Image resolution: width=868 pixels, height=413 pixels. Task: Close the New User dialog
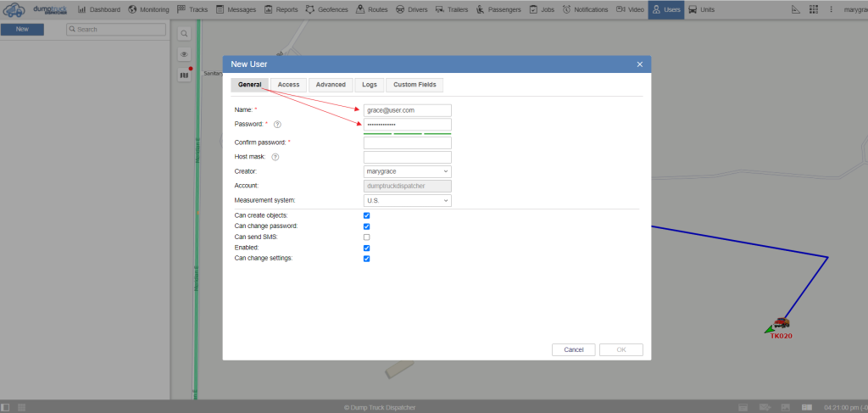pyautogui.click(x=639, y=64)
